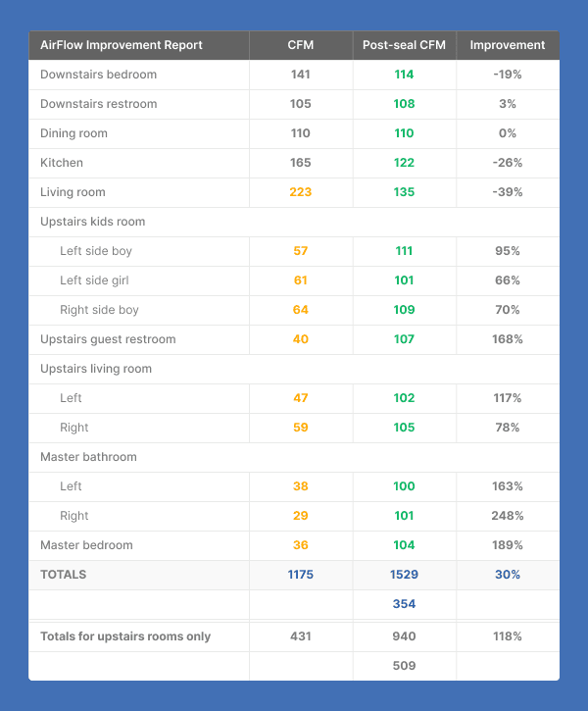This screenshot has width=588, height=711.
Task: Select the Left side girl row label
Action: [96, 280]
